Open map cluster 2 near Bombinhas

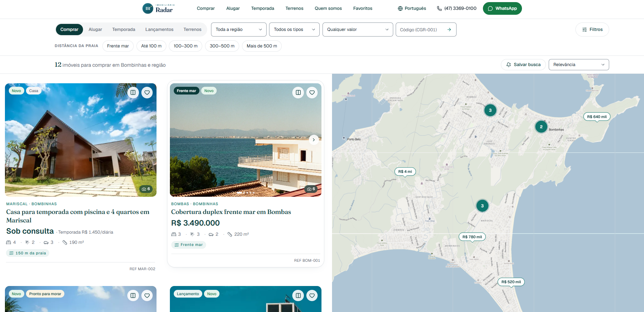pyautogui.click(x=541, y=127)
